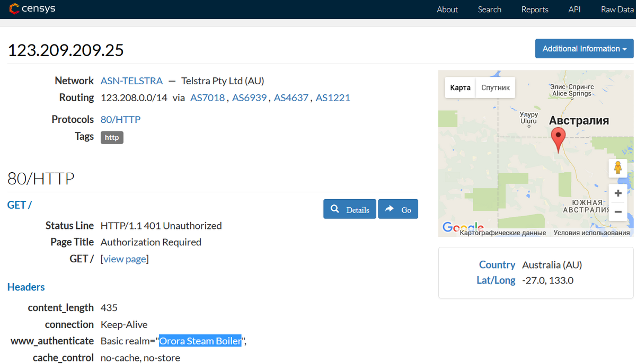Select the Street View pegman icon

coord(618,168)
